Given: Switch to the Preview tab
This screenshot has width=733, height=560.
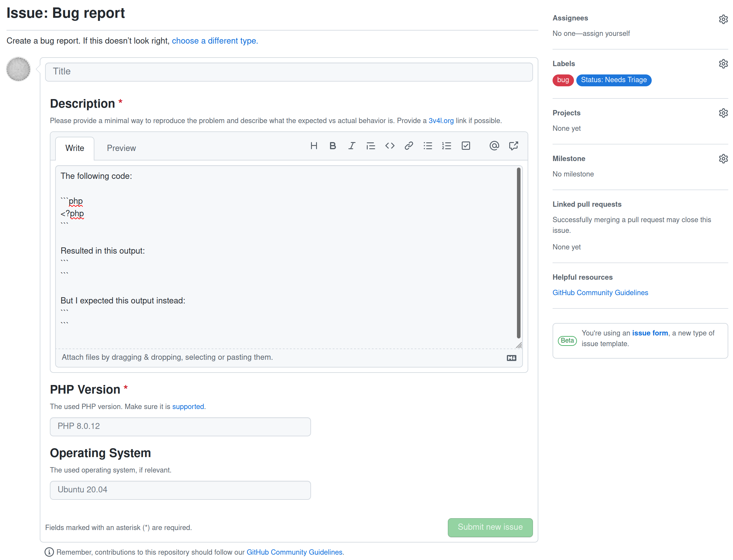Looking at the screenshot, I should click(121, 148).
